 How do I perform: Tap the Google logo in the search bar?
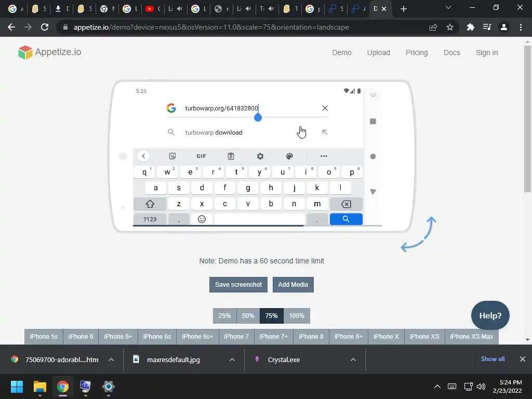(x=171, y=108)
